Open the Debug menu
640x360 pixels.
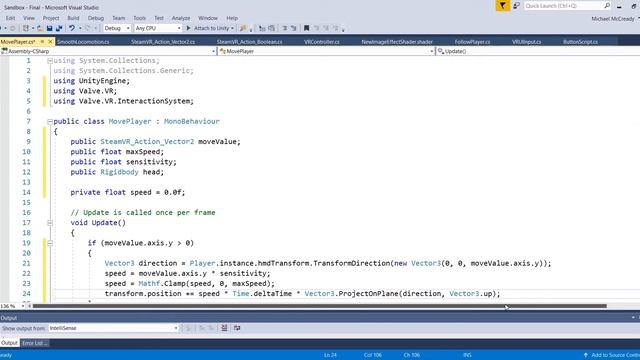(x=96, y=18)
